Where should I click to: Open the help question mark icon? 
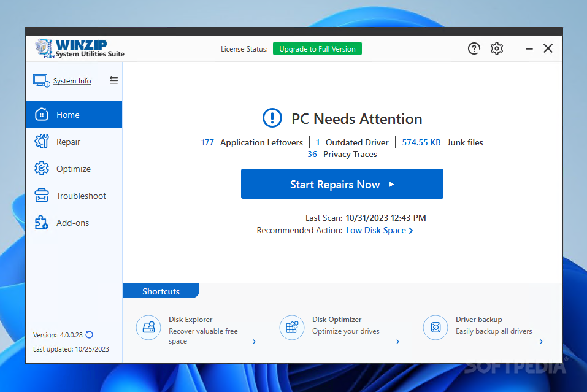[x=474, y=48]
